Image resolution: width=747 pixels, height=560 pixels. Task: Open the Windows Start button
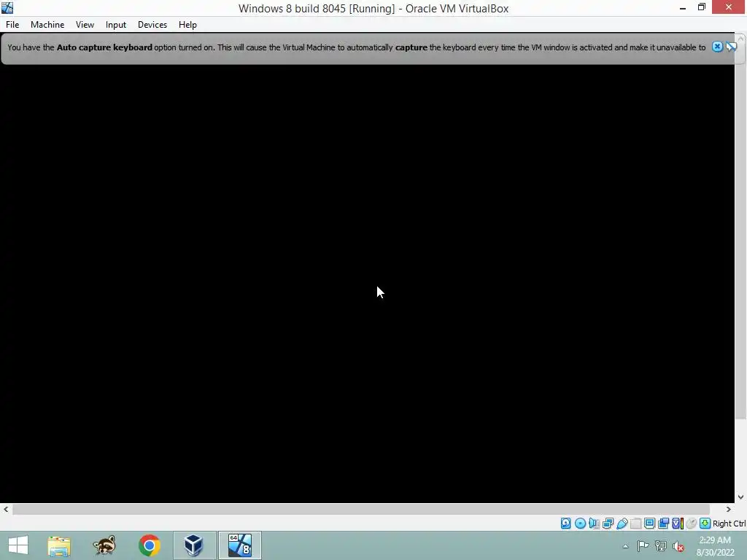click(18, 545)
